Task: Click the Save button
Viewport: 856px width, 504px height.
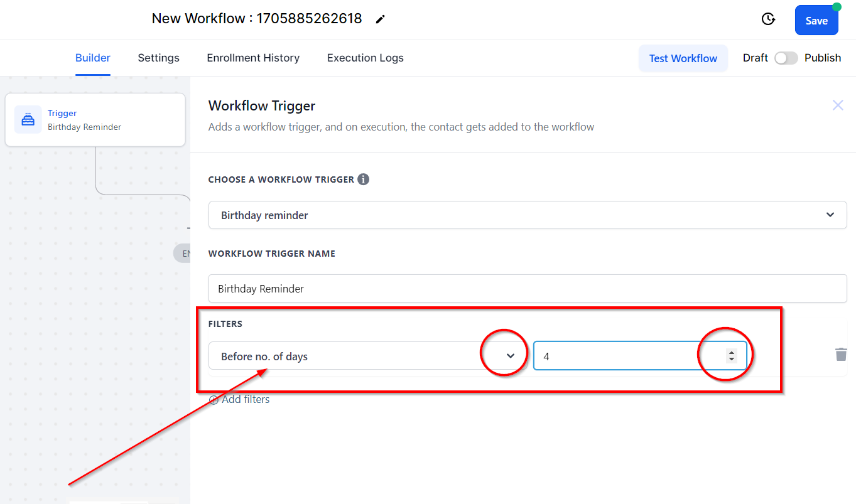Action: [x=816, y=21]
